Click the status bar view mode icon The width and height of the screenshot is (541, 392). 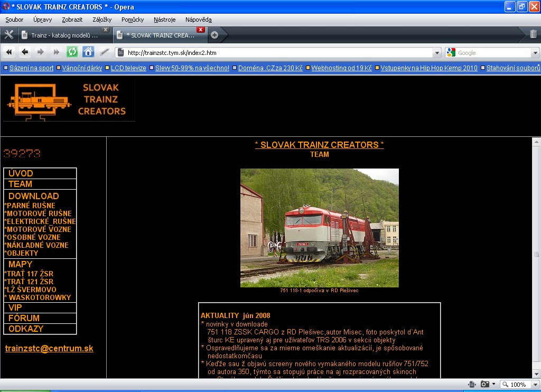click(x=472, y=385)
